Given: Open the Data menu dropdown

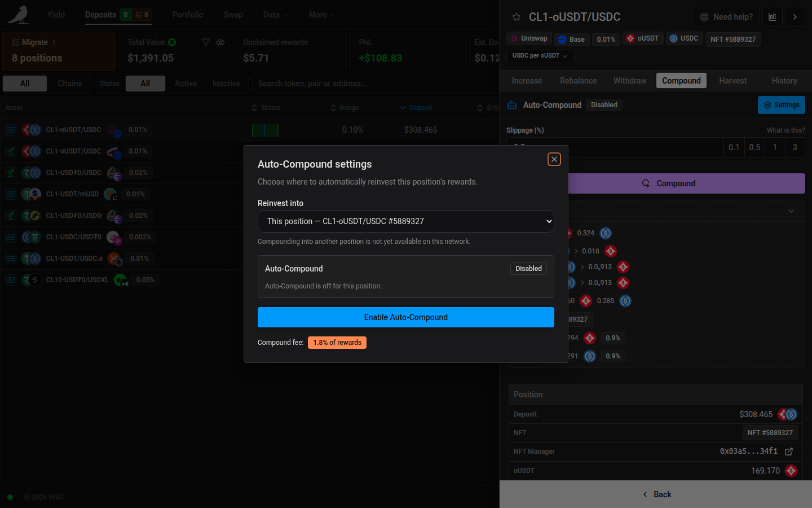Looking at the screenshot, I should coord(275,15).
